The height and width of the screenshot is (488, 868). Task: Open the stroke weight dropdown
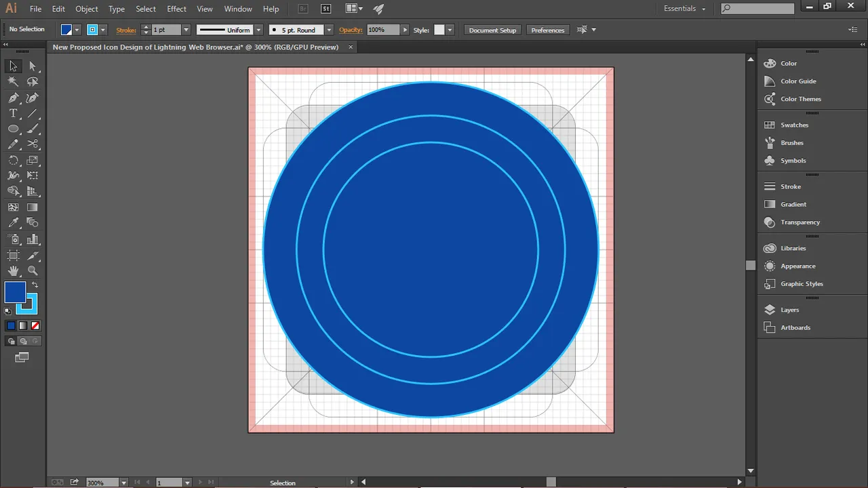coord(186,30)
